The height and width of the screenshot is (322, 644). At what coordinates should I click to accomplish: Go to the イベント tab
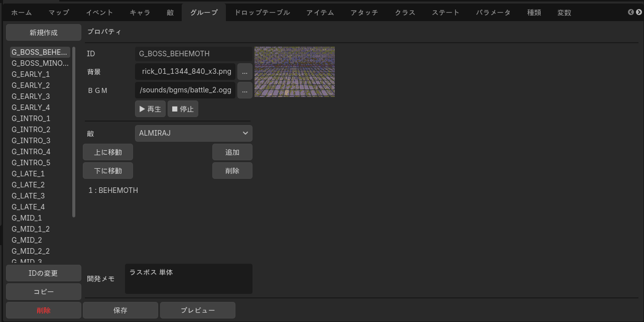coord(99,13)
